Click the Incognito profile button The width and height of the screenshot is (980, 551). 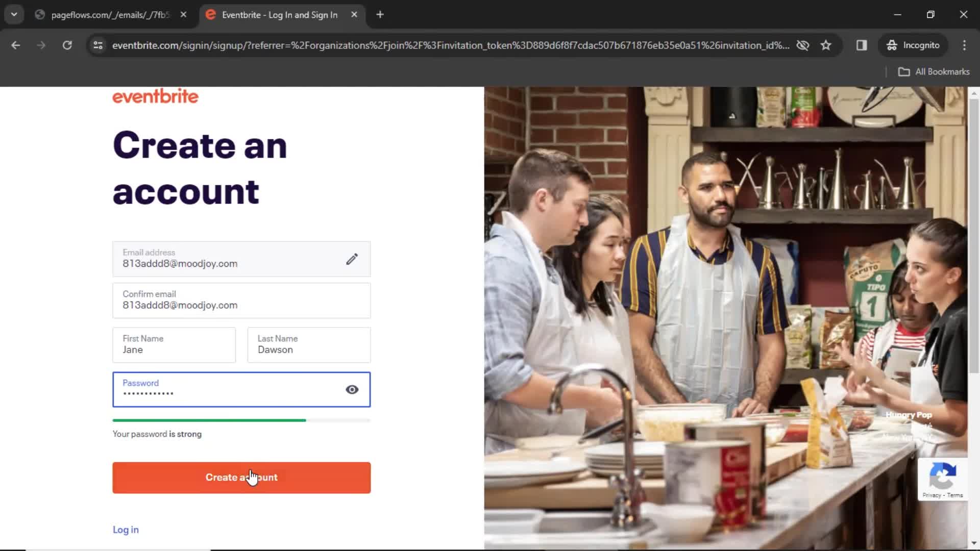pyautogui.click(x=913, y=45)
